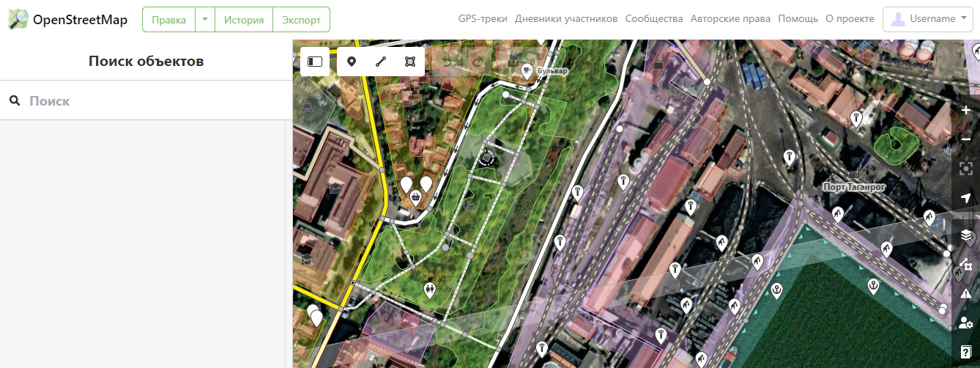Click the GPS-треки link

point(483,19)
